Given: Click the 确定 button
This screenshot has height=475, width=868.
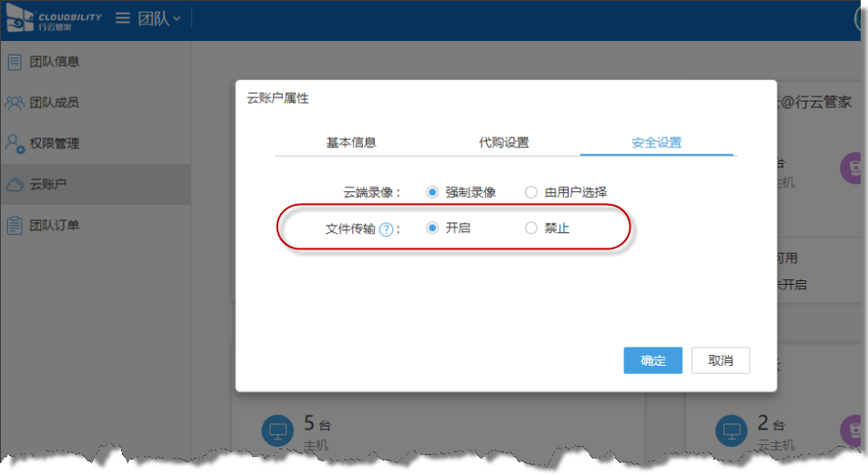Looking at the screenshot, I should [x=652, y=360].
